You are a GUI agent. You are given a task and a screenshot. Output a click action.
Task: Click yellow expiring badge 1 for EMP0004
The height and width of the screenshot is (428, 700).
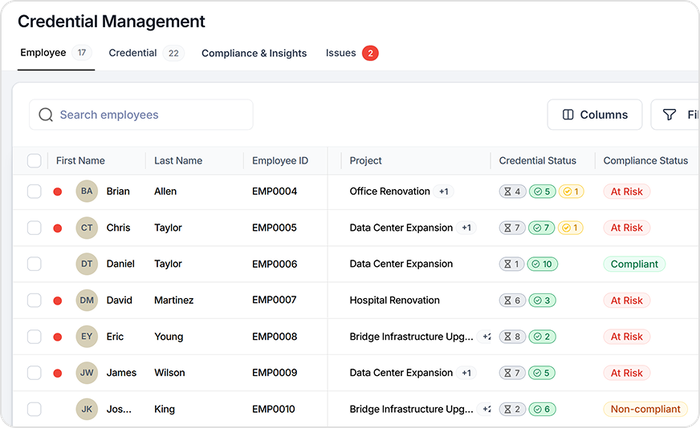[571, 191]
